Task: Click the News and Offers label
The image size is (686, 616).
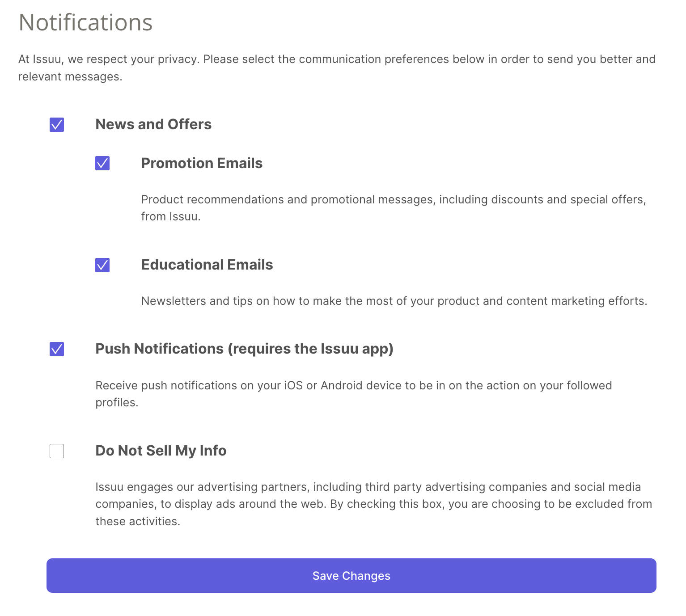Action: click(x=153, y=124)
